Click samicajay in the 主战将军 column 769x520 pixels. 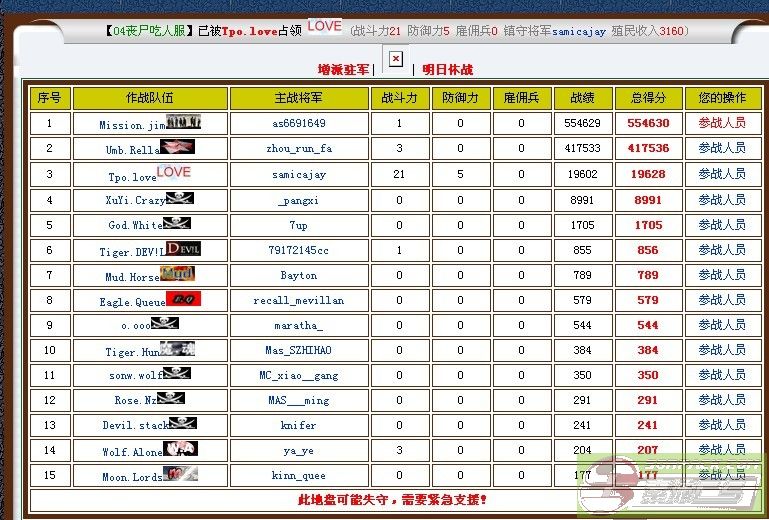pyautogui.click(x=299, y=174)
